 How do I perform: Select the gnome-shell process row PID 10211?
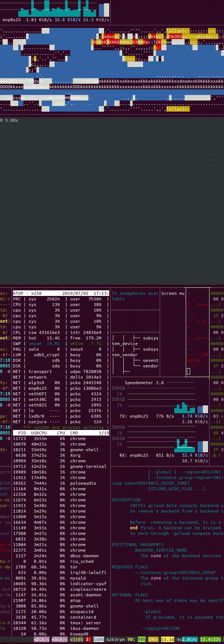pyautogui.click(x=61, y=450)
